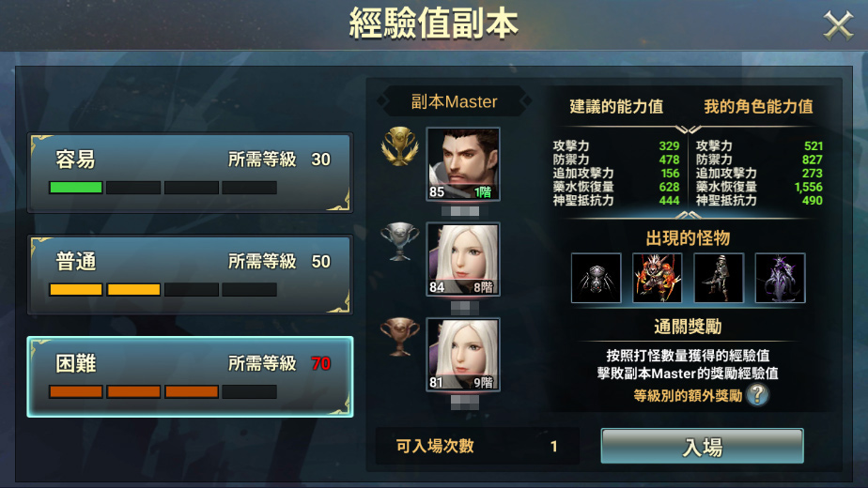Click the gold trophy icon
This screenshot has height=488, width=868.
click(399, 146)
